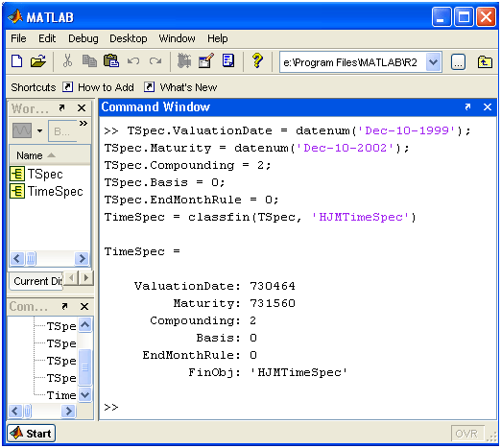This screenshot has width=501, height=448.
Task: Click Command History horizontal scroll right arrow
Action: 68,411
